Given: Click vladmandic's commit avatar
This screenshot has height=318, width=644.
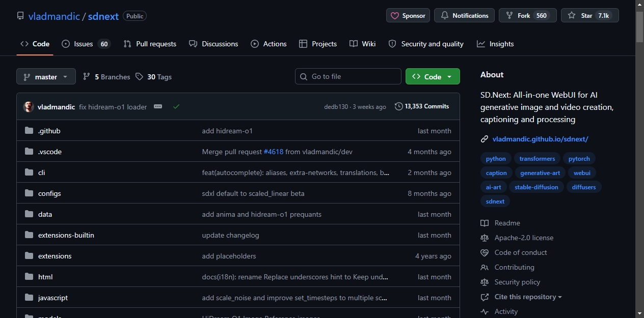Looking at the screenshot, I should pos(29,107).
